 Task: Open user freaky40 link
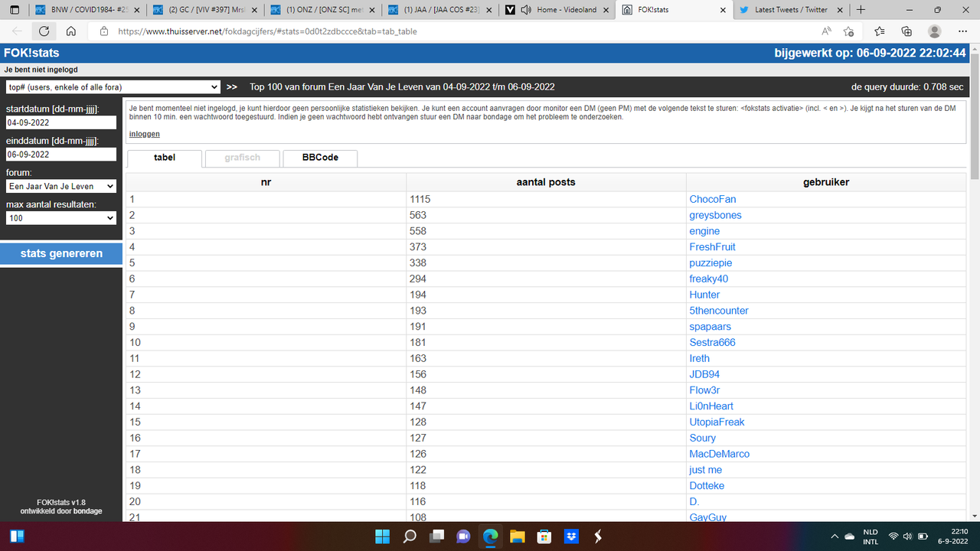(x=709, y=279)
